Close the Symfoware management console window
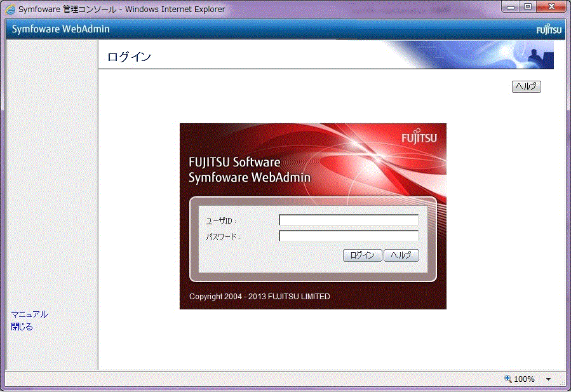 click(550, 8)
